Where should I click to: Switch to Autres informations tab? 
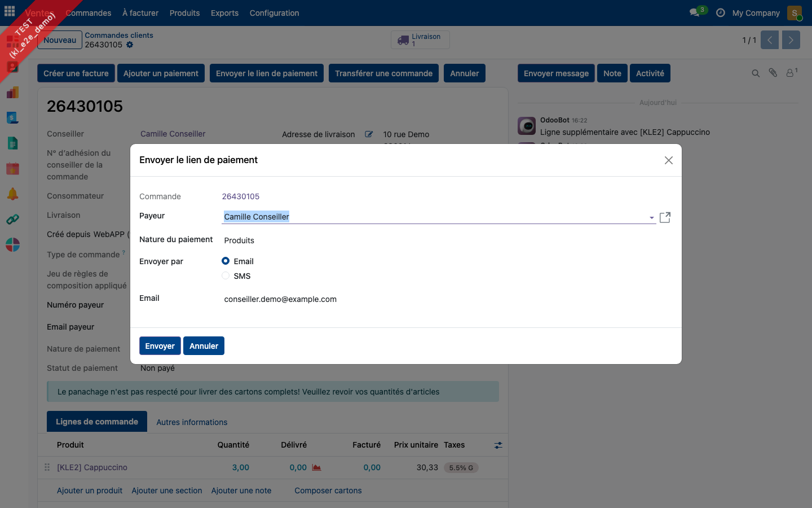[192, 422]
